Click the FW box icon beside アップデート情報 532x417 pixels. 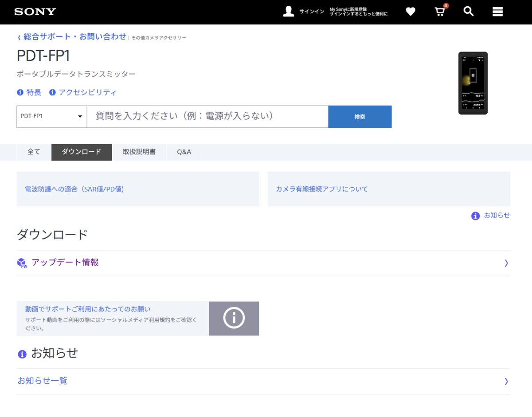pyautogui.click(x=22, y=263)
